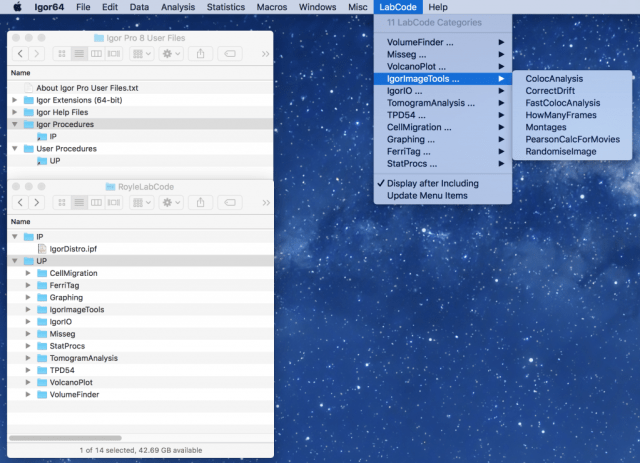Click back arrow in RoyleLabCode window
This screenshot has width=640, height=463.
pyautogui.click(x=20, y=202)
